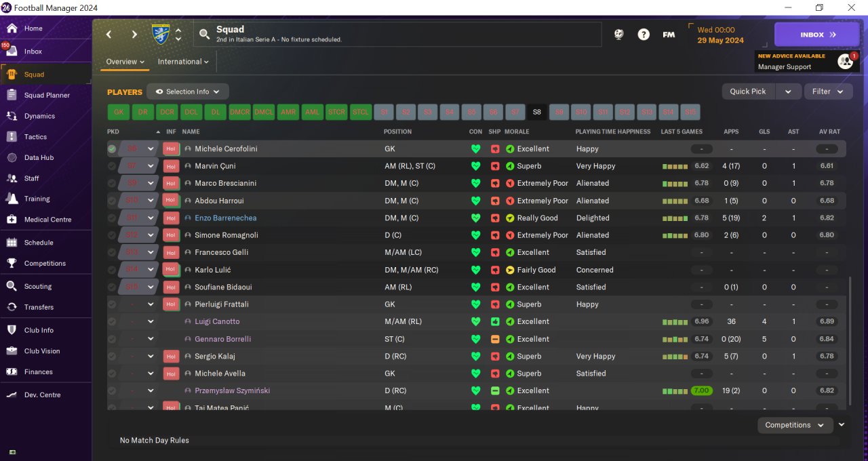This screenshot has width=868, height=461.
Task: Sort by the MORALE column header
Action: click(x=517, y=132)
